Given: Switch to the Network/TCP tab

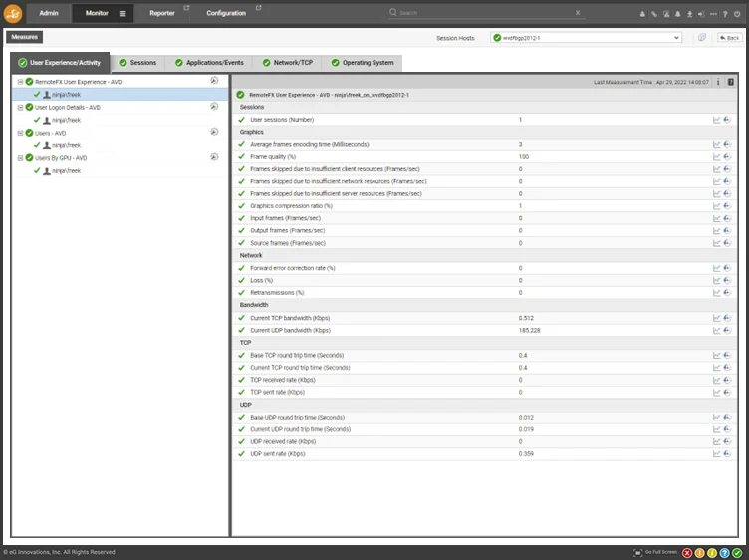Looking at the screenshot, I should pos(288,63).
